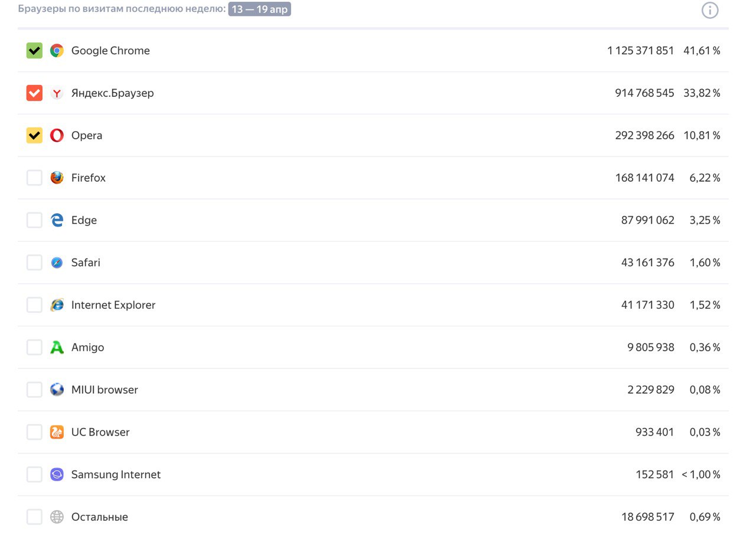Click the Yandex Browser red Y icon
This screenshot has height=536, width=756.
(x=57, y=93)
